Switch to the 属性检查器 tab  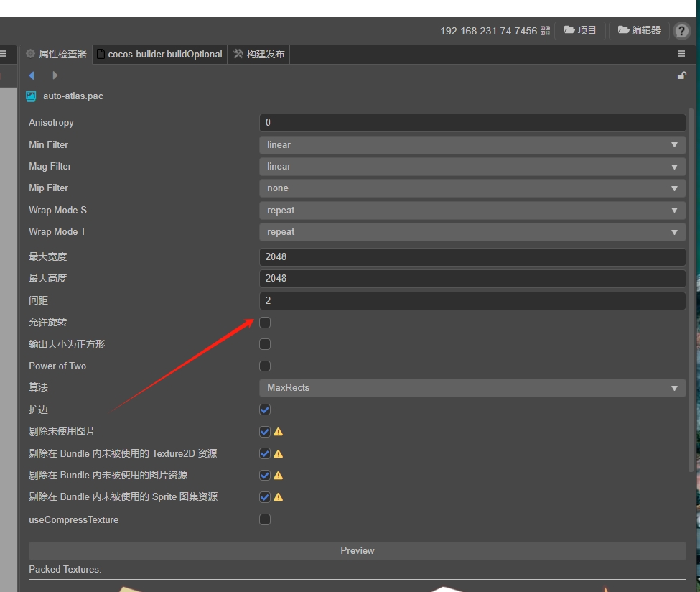pyautogui.click(x=56, y=54)
